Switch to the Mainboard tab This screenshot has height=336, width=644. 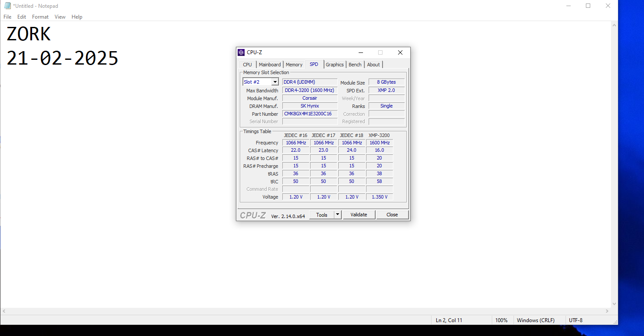tap(270, 65)
